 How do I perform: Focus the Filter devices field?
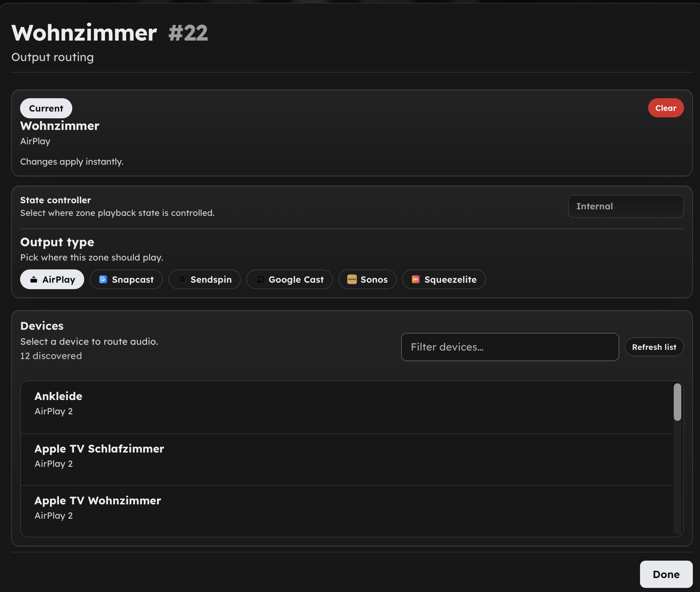tap(509, 347)
